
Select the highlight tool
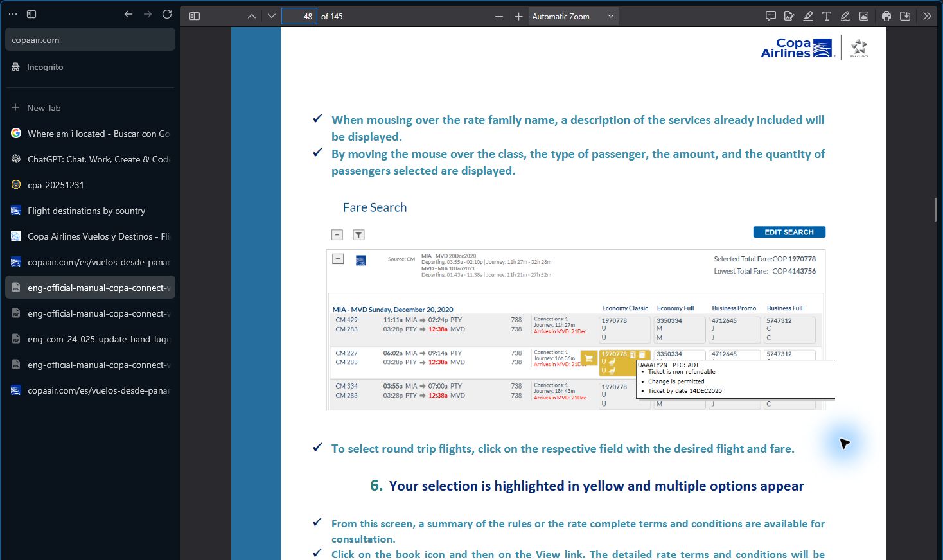click(x=808, y=16)
